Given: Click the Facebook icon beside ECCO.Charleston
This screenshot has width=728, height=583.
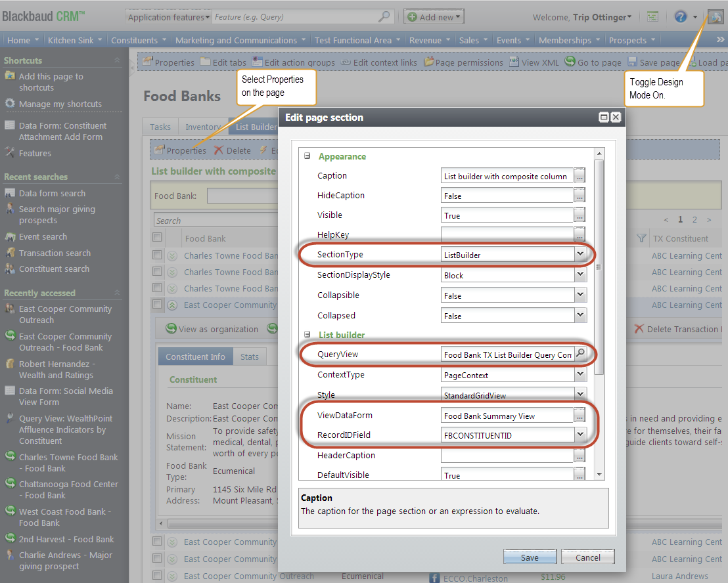Looking at the screenshot, I should tap(434, 578).
